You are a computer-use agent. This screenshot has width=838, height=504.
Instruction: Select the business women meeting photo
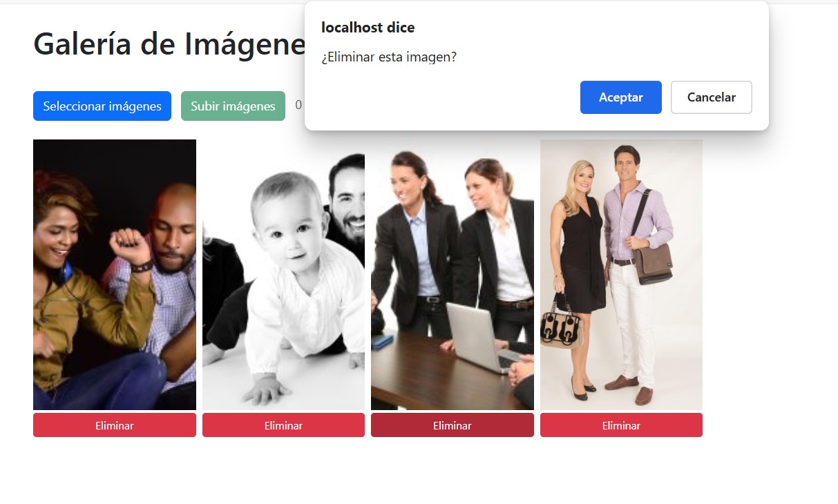click(x=453, y=275)
